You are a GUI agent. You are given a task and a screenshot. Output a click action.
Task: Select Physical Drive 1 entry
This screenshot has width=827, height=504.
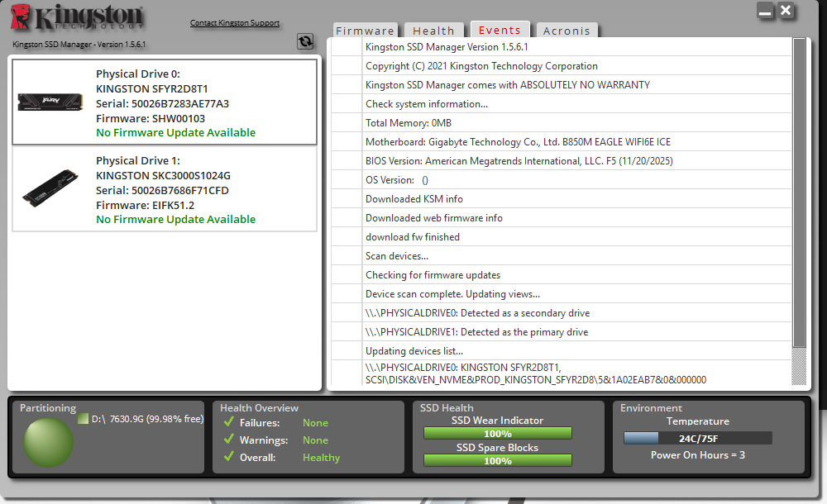[x=165, y=188]
